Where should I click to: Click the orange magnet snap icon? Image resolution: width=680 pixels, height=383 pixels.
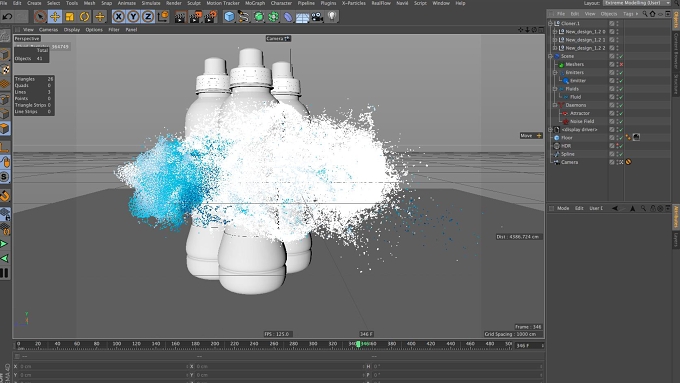coord(5,196)
